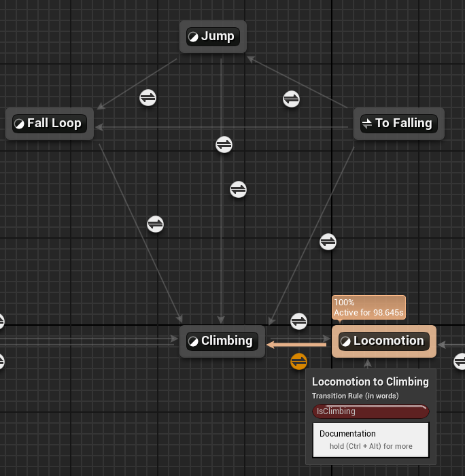
Task: Select the Jump to Fall Loop transition icon
Action: [148, 97]
